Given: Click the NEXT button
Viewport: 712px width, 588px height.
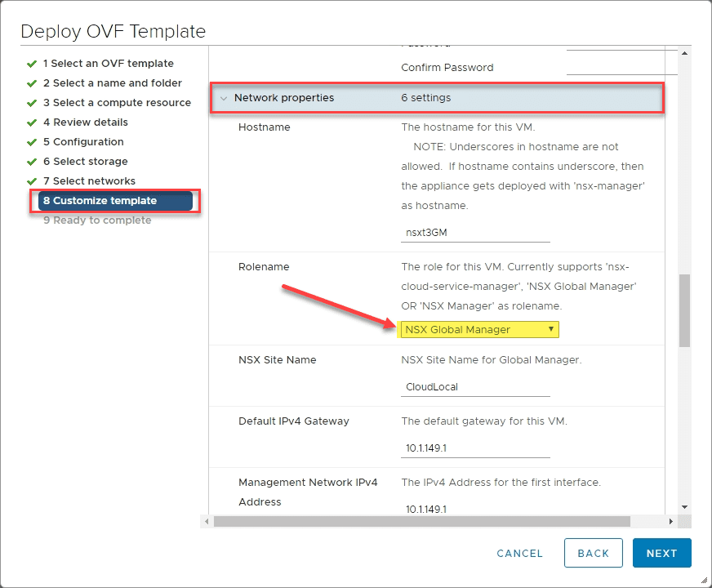Looking at the screenshot, I should pos(661,553).
